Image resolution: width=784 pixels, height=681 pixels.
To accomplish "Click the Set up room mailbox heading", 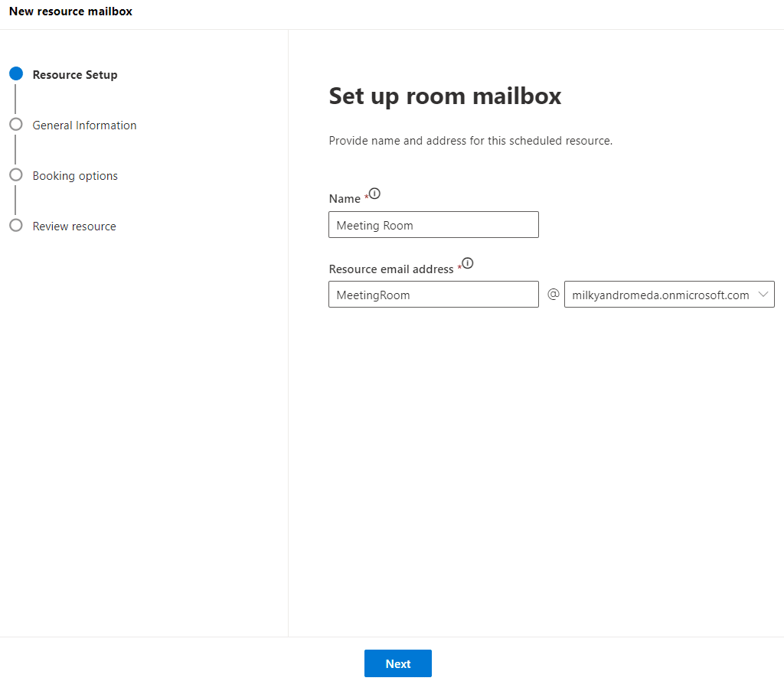I will 445,96.
